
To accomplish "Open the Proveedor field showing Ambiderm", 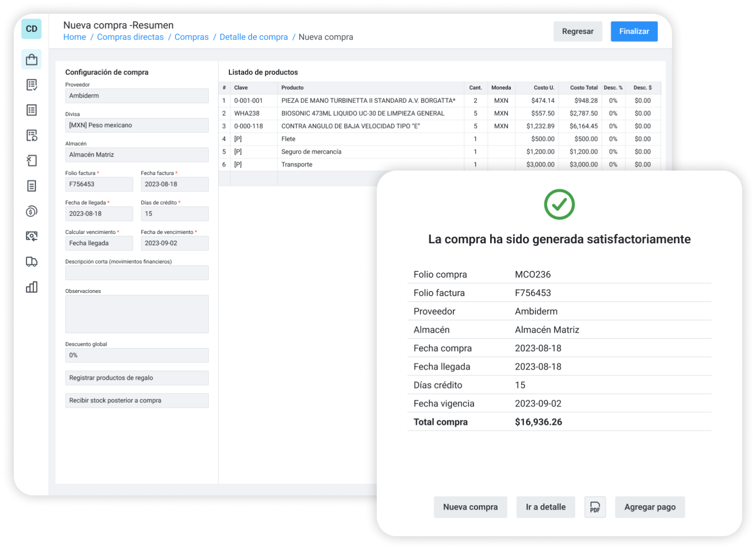I will (137, 96).
